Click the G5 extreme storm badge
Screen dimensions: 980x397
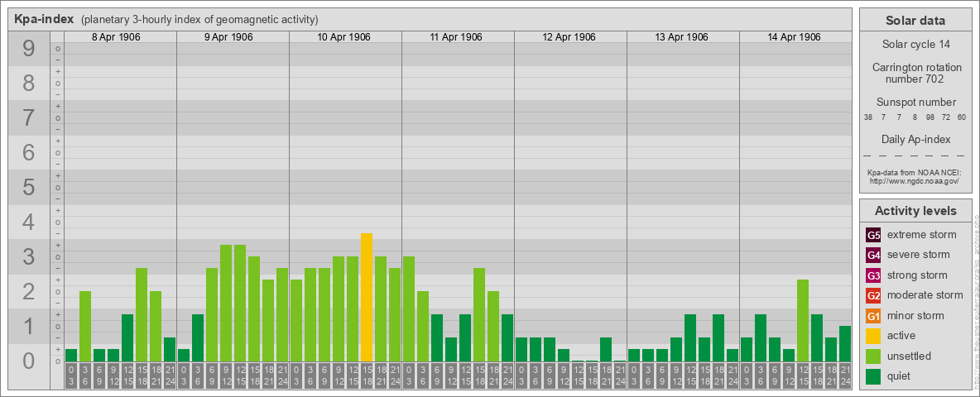(x=873, y=236)
